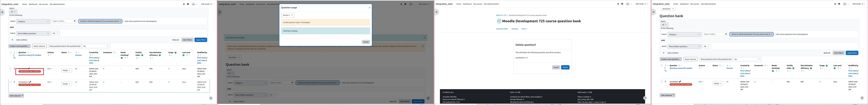Check 'Also show questions from subcategories' in two-question panel

(124, 21)
